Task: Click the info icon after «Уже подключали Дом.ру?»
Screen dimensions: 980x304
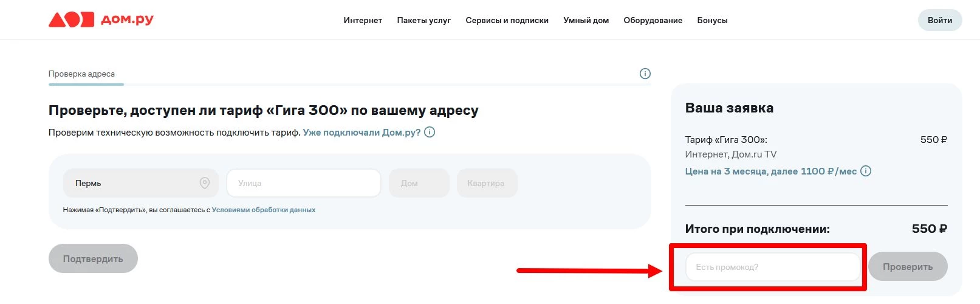Action: click(430, 132)
